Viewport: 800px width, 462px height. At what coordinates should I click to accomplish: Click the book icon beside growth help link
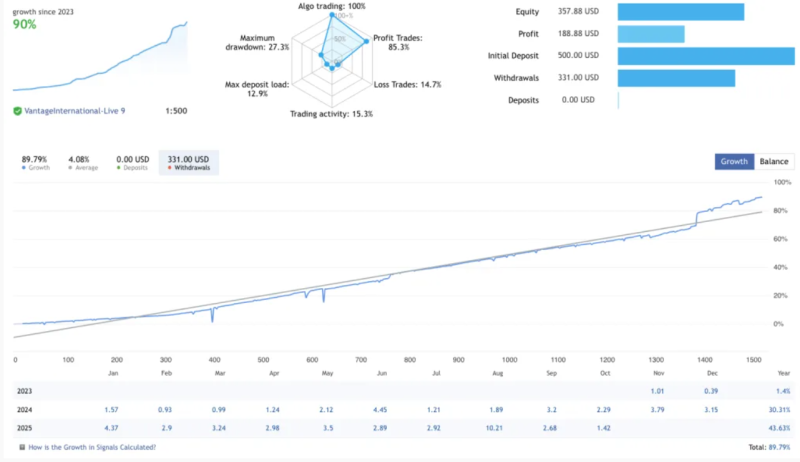pyautogui.click(x=21, y=447)
